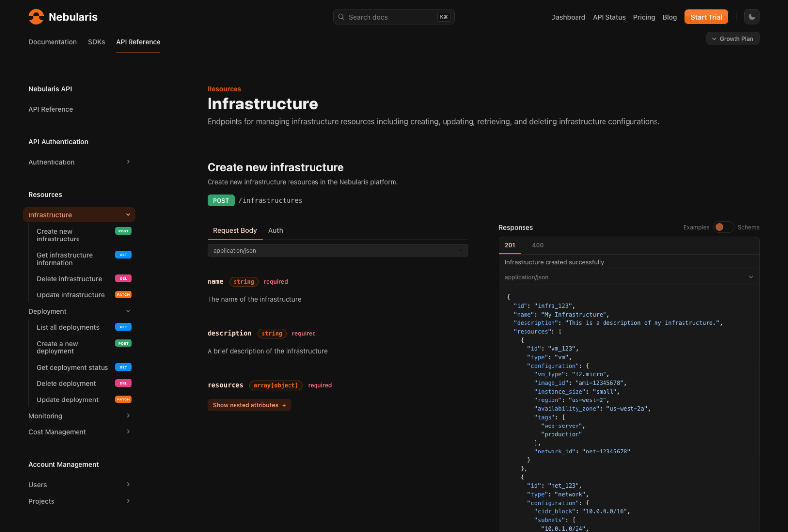Screen dimensions: 788x532
Task: Click DEL badge beside Delete infrastructure
Action: (123, 278)
